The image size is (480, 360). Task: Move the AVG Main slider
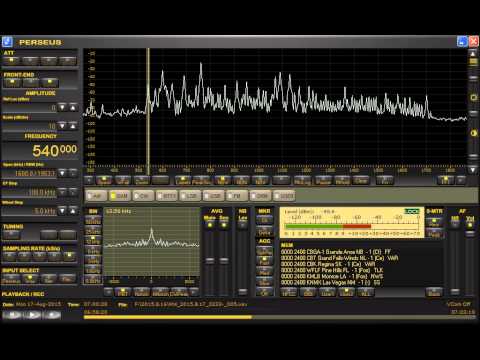point(210,260)
